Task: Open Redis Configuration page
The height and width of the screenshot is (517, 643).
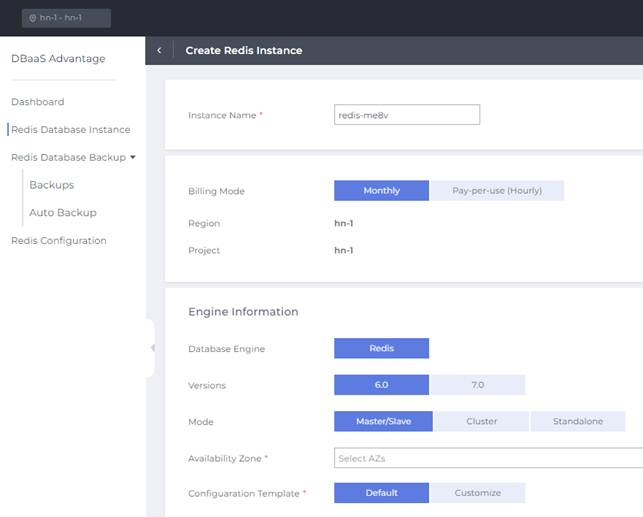Action: (59, 241)
